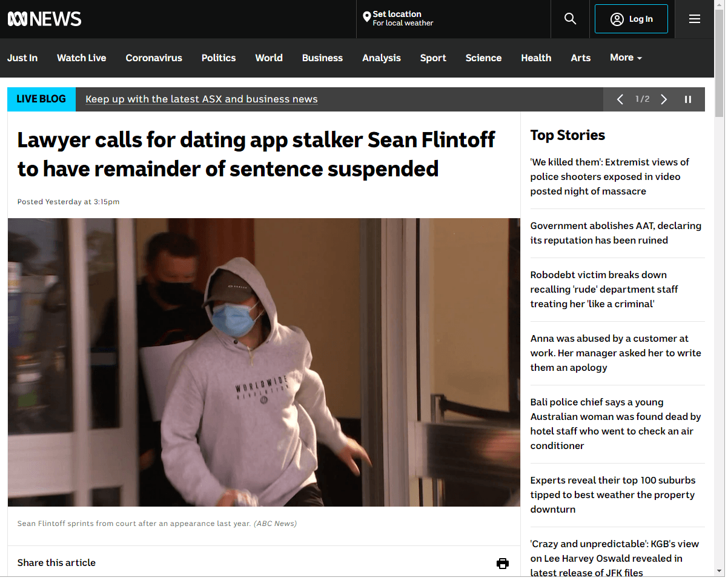
Task: Click the 1/2 ticker counter
Action: (x=642, y=99)
